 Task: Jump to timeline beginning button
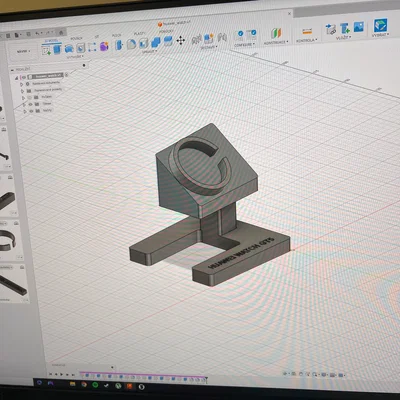[x=50, y=374]
